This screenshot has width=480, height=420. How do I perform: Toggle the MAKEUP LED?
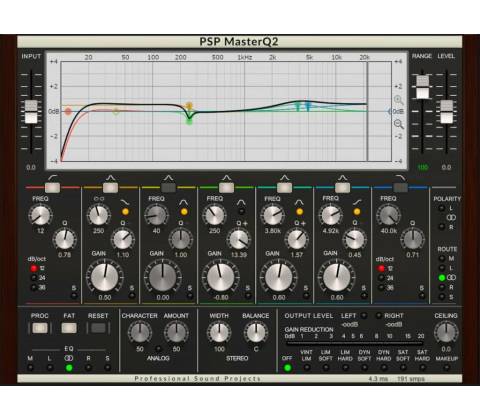tap(446, 368)
